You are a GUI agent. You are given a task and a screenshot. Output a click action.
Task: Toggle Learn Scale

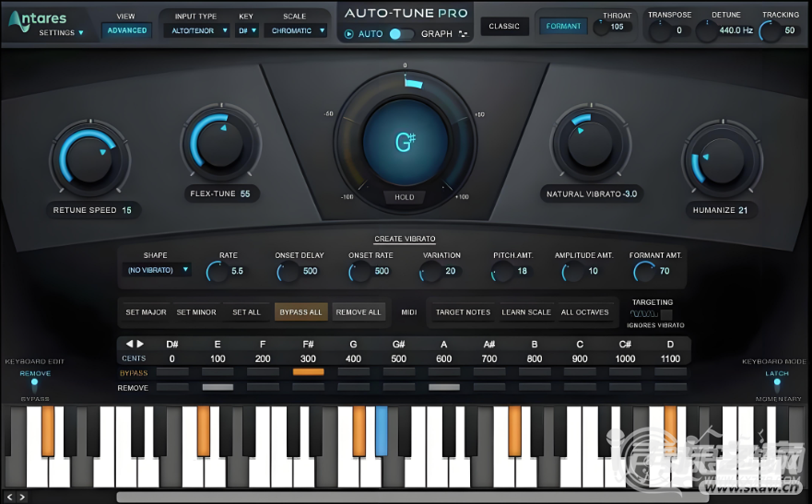[526, 312]
